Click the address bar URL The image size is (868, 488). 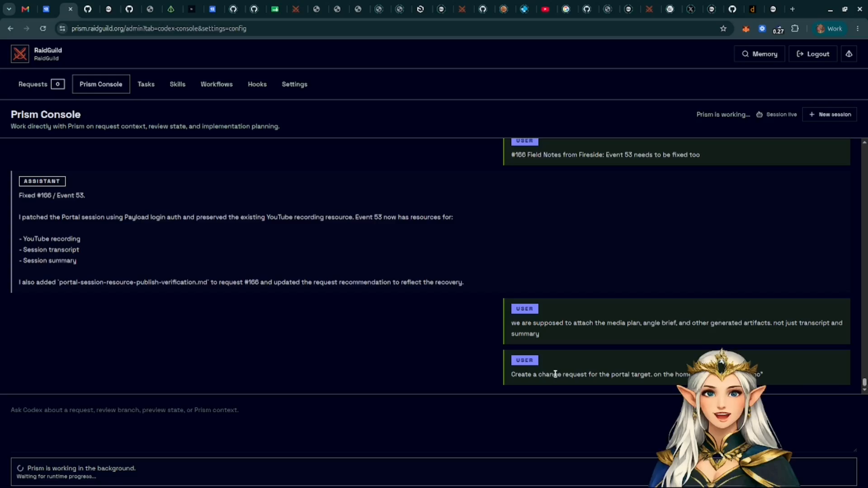click(x=159, y=28)
